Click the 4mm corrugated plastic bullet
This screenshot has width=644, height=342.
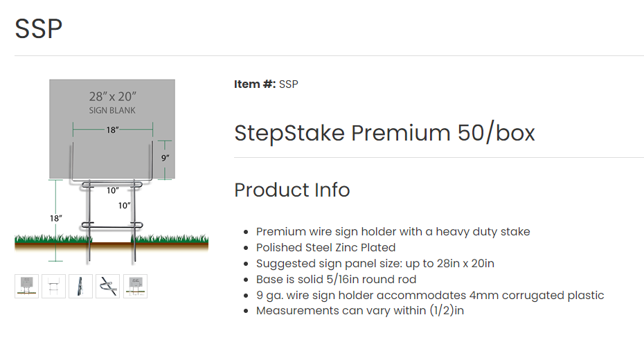pyautogui.click(x=429, y=296)
